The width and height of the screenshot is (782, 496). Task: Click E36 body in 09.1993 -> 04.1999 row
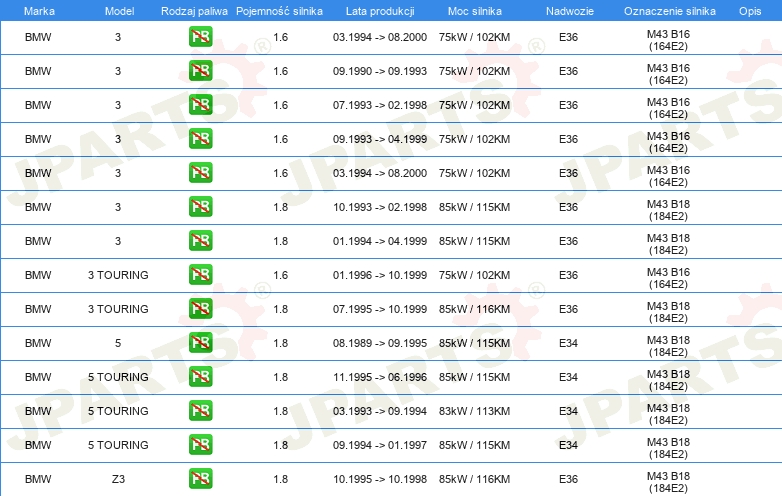coord(569,139)
